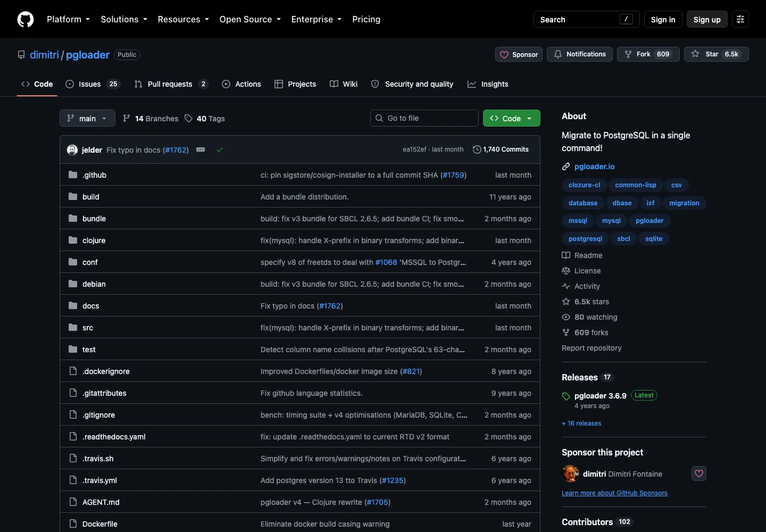Open the Wiki tab
This screenshot has width=766, height=532.
[x=344, y=84]
